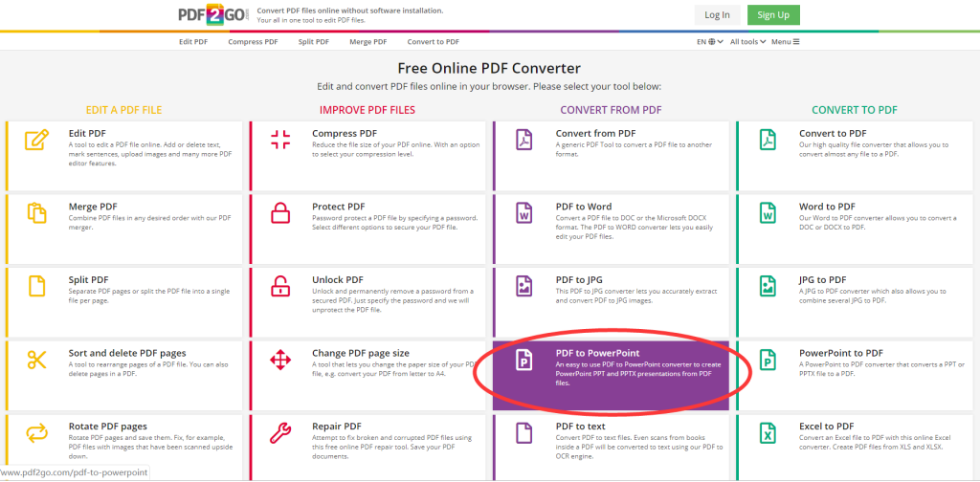Open the highlighted PDF to PowerPoint title

click(x=597, y=353)
